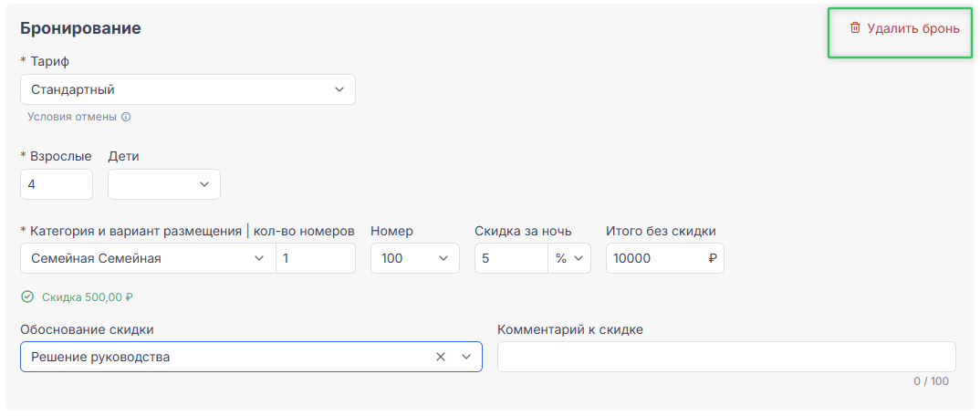
Task: Click the Комментарий к скидке text field
Action: coord(725,357)
